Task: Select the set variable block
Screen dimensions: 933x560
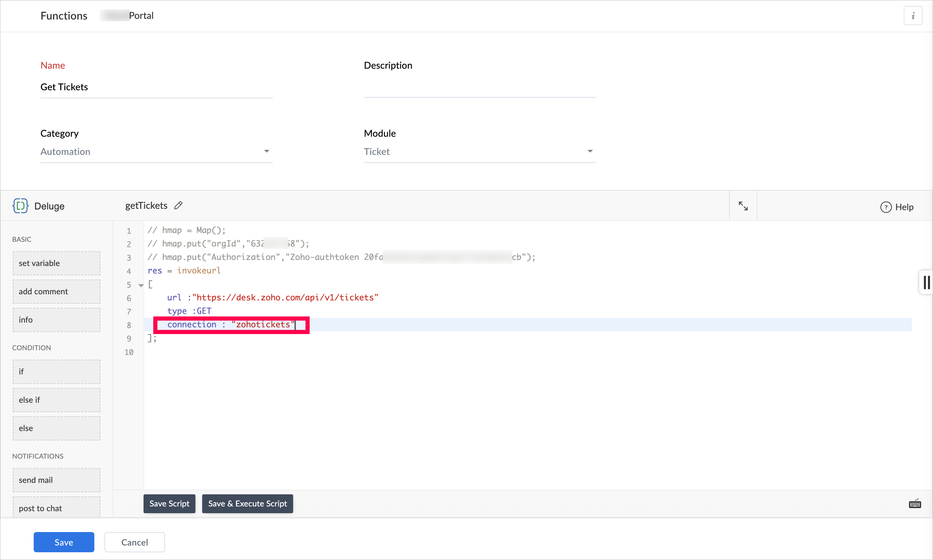Action: click(x=56, y=263)
